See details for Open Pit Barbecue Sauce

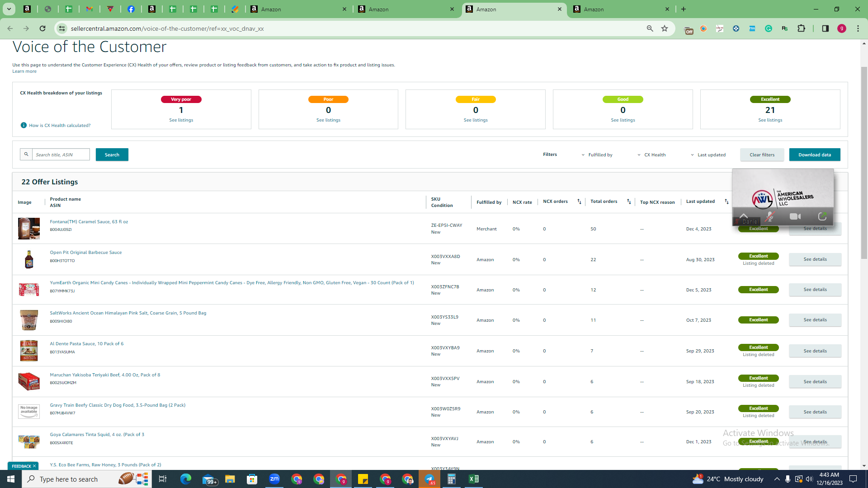(815, 259)
